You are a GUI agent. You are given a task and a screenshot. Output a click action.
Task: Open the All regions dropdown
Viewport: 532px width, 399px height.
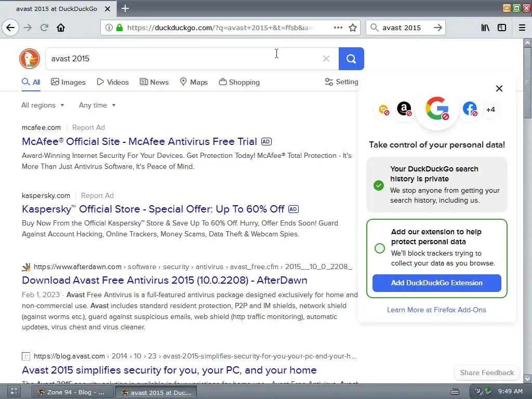coord(43,105)
